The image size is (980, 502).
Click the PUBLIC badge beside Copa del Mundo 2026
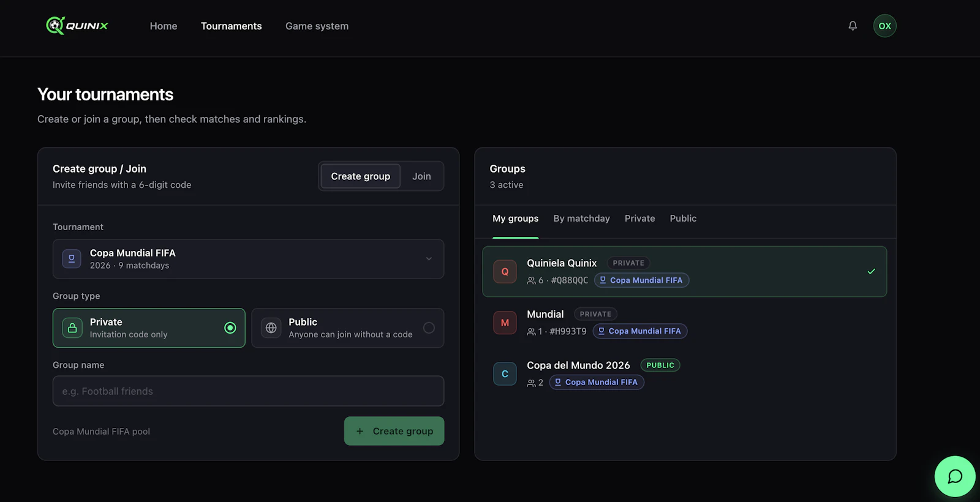point(660,365)
